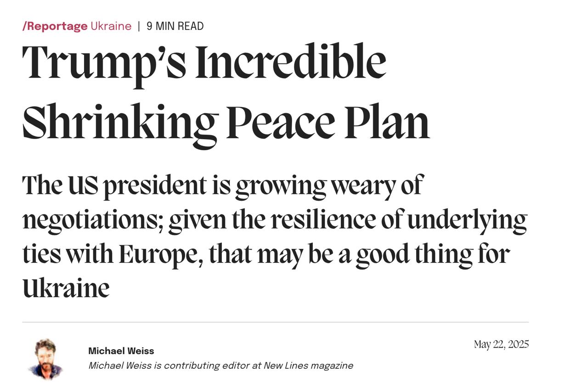The height and width of the screenshot is (384, 588).
Task: Click 'growing weary' in the subheadline
Action: [315, 186]
